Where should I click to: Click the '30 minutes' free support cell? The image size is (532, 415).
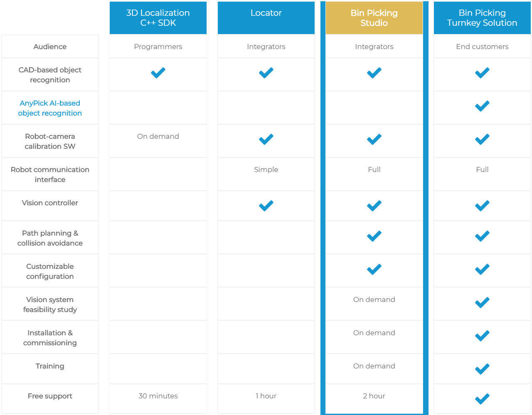click(x=158, y=396)
